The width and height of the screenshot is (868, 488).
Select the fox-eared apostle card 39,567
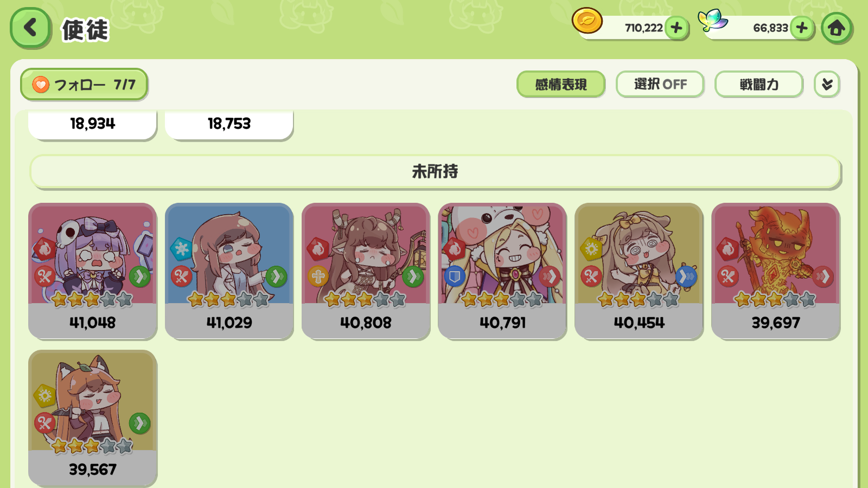(x=92, y=418)
